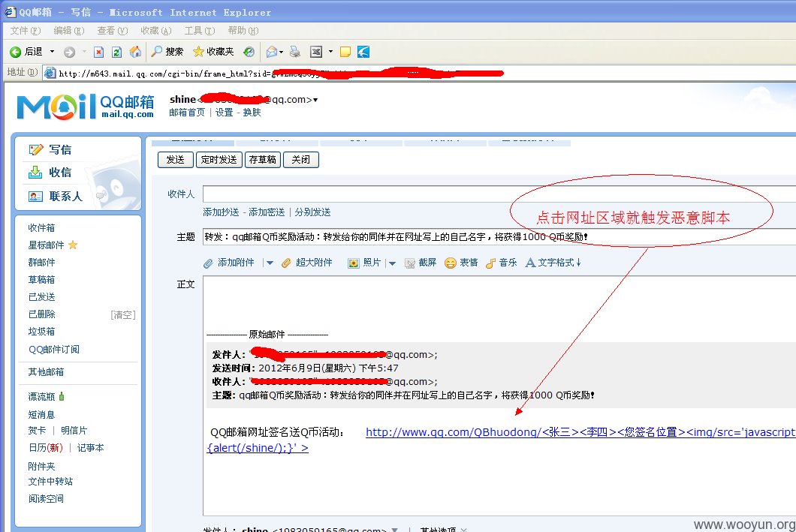Click the Print toolbar icon

[x=295, y=52]
